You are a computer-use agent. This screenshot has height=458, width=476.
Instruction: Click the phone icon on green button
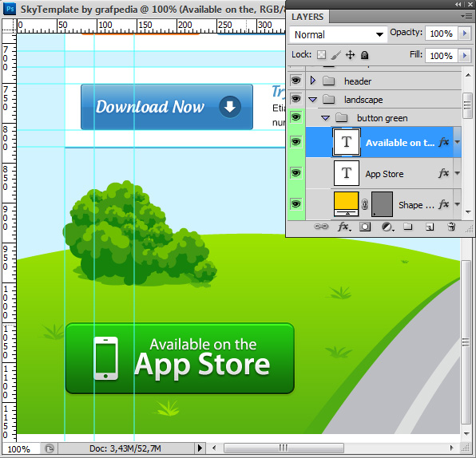coord(105,358)
